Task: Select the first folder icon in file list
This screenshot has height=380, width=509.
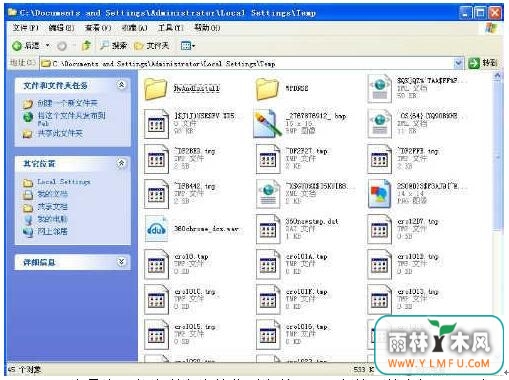Action: [156, 89]
